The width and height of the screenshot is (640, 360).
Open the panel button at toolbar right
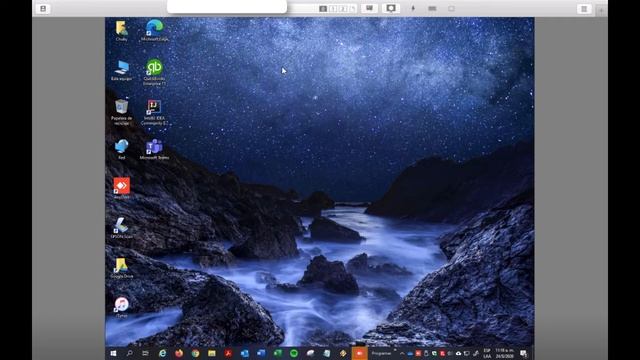tap(584, 9)
